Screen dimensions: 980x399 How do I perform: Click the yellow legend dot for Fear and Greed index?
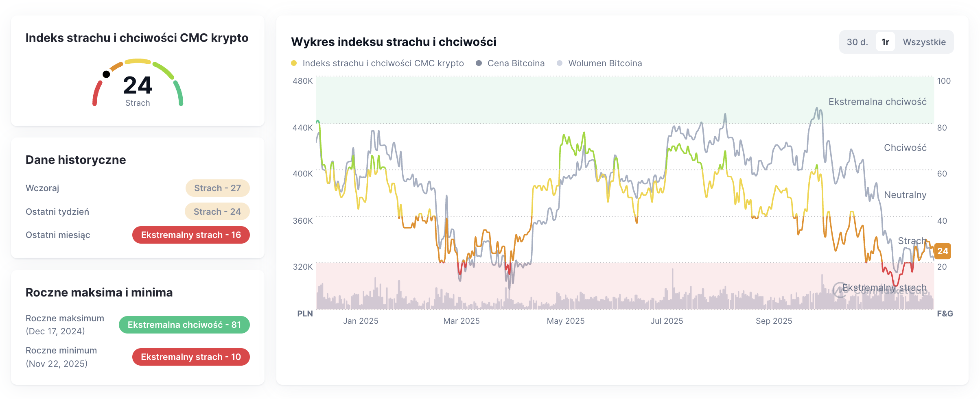tap(294, 63)
